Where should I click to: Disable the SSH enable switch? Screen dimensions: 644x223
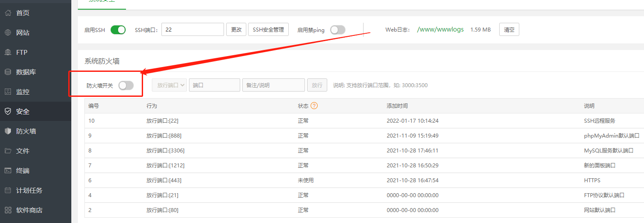(118, 30)
